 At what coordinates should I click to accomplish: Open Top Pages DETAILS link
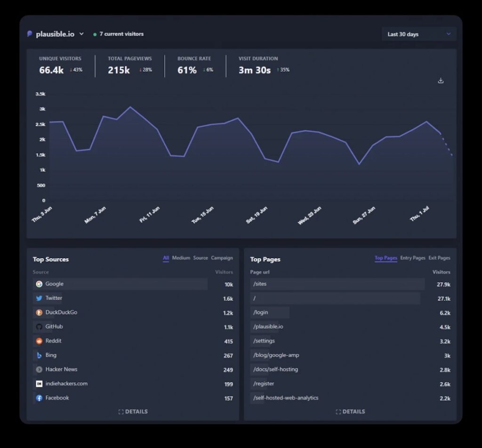coord(350,412)
